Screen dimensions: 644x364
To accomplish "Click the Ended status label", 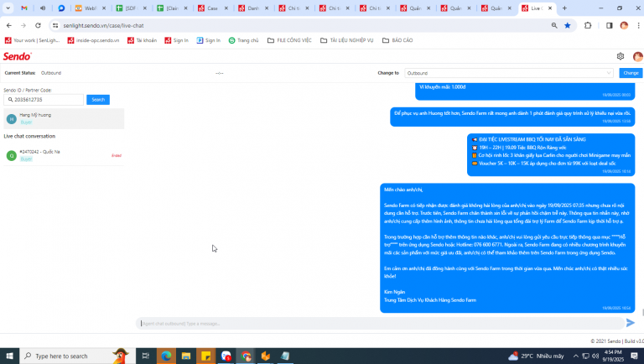I will pos(117,155).
